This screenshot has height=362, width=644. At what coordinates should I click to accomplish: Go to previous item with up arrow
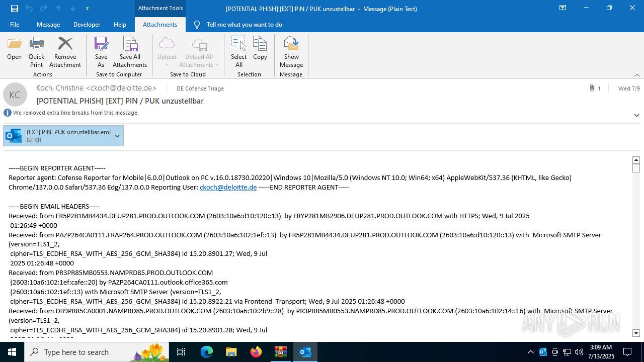click(58, 8)
